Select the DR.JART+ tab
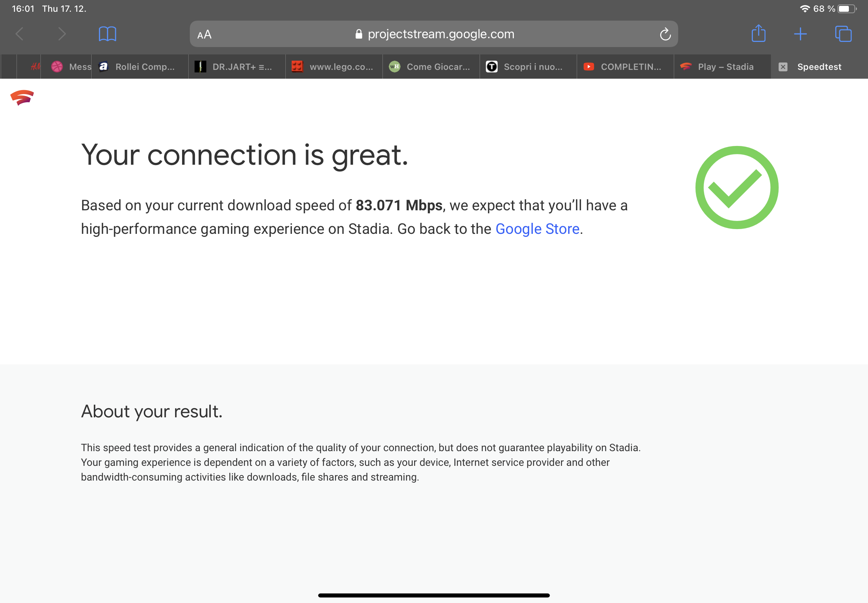 [x=237, y=67]
